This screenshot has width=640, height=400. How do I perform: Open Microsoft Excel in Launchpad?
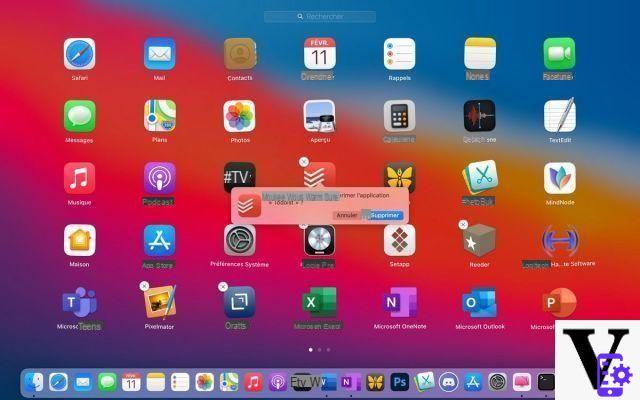(320, 302)
